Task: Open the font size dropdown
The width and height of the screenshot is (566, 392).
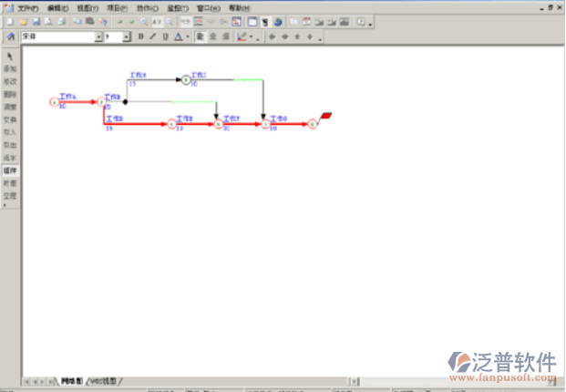Action: pyautogui.click(x=129, y=37)
